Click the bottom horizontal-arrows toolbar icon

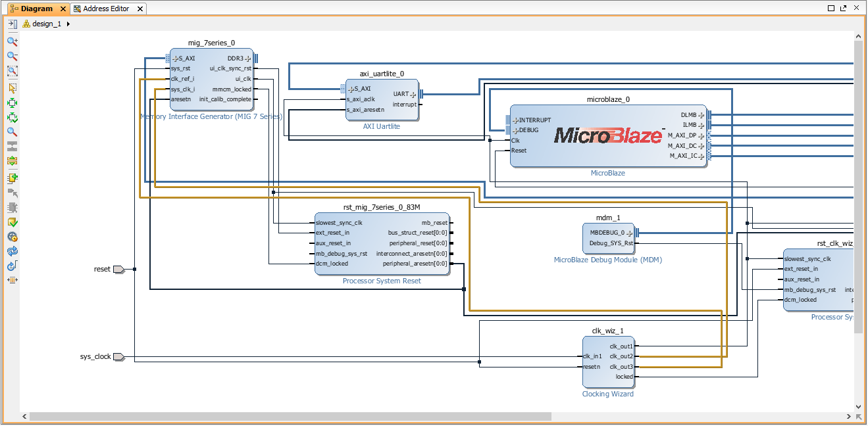pos(12,280)
